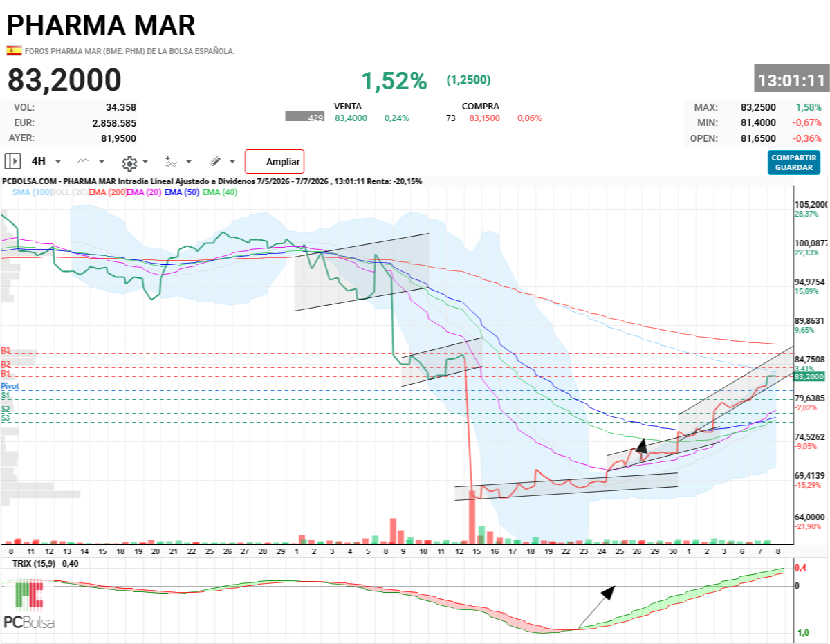This screenshot has height=644, width=830.
Task: Select the drawing ruler tool icon
Action: [215, 161]
